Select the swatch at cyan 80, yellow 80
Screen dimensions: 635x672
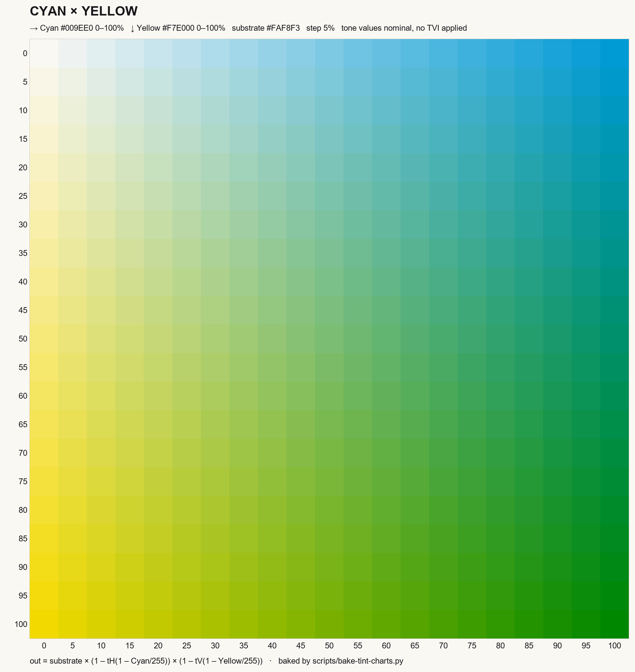click(501, 510)
